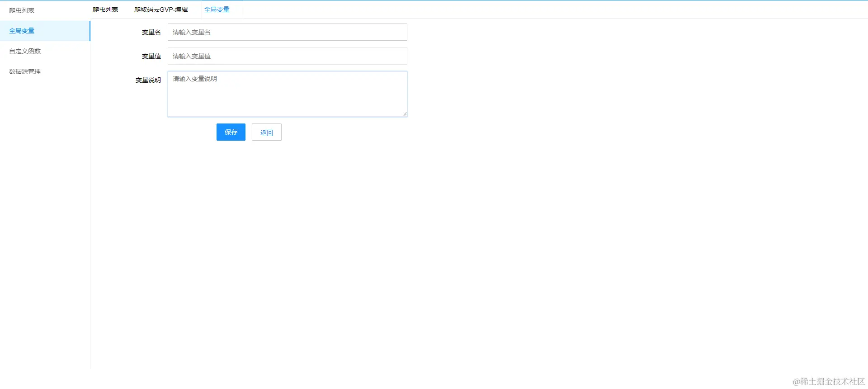Image resolution: width=868 pixels, height=389 pixels.
Task: Open 爬虫列表 in the left sidebar
Action: (22, 10)
